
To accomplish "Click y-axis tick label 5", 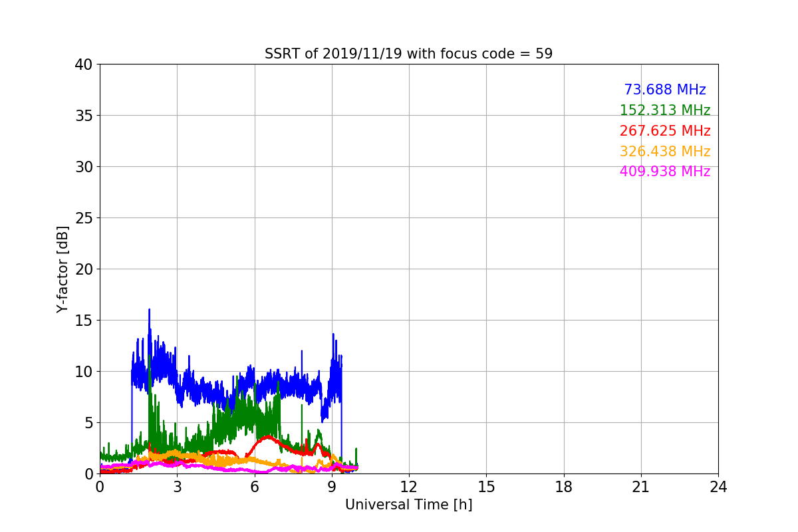I will coord(88,423).
